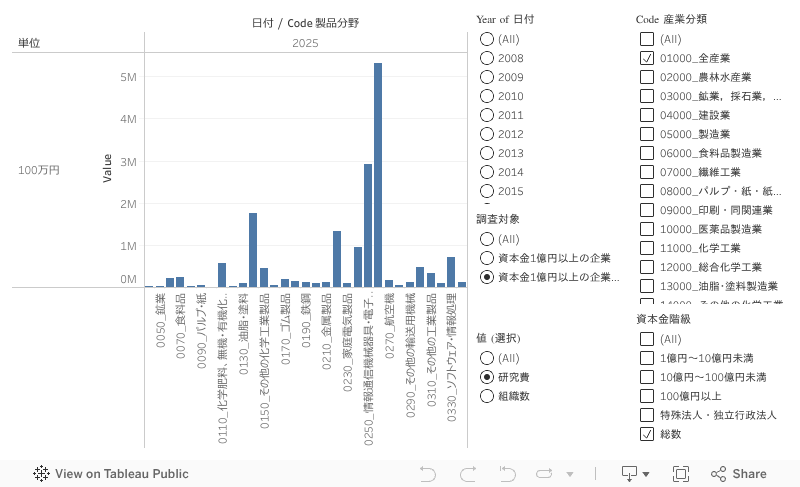Viewport: 800px width, 487px height.
Task: Click the Share button
Action: click(739, 474)
